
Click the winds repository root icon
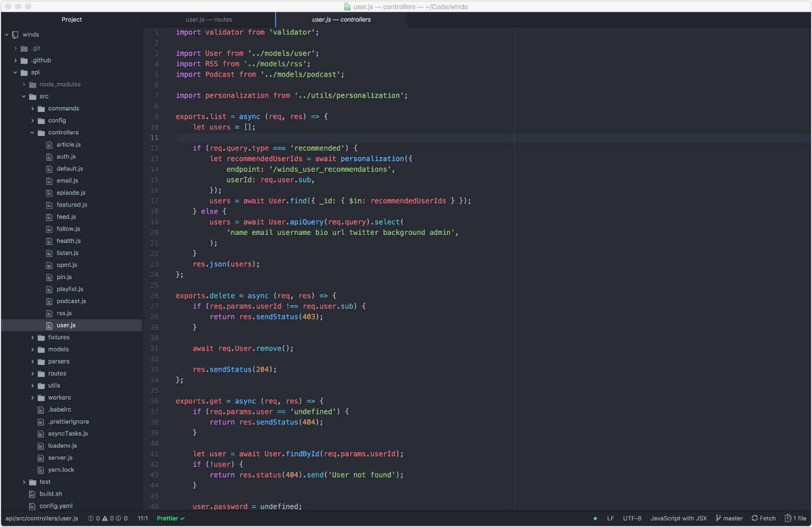pos(15,35)
